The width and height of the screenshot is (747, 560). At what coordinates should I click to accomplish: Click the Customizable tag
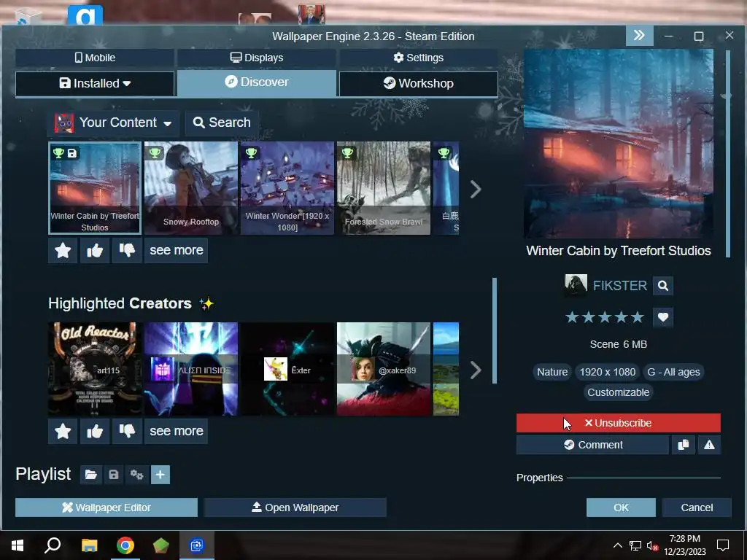(619, 392)
